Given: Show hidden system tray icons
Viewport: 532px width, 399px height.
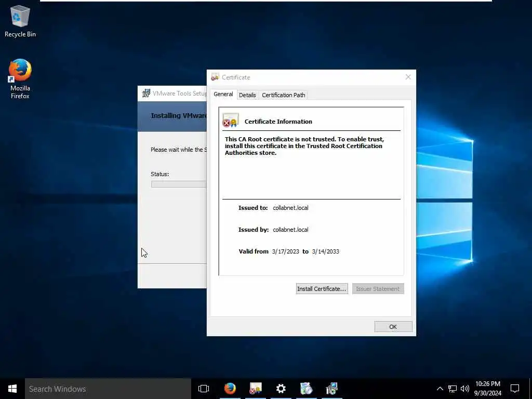Looking at the screenshot, I should (x=440, y=389).
